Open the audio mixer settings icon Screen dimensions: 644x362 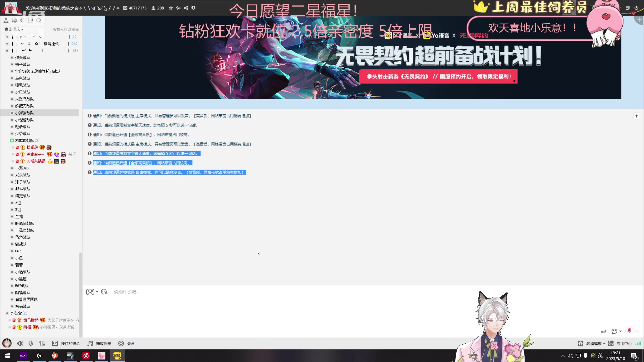tap(42, 343)
